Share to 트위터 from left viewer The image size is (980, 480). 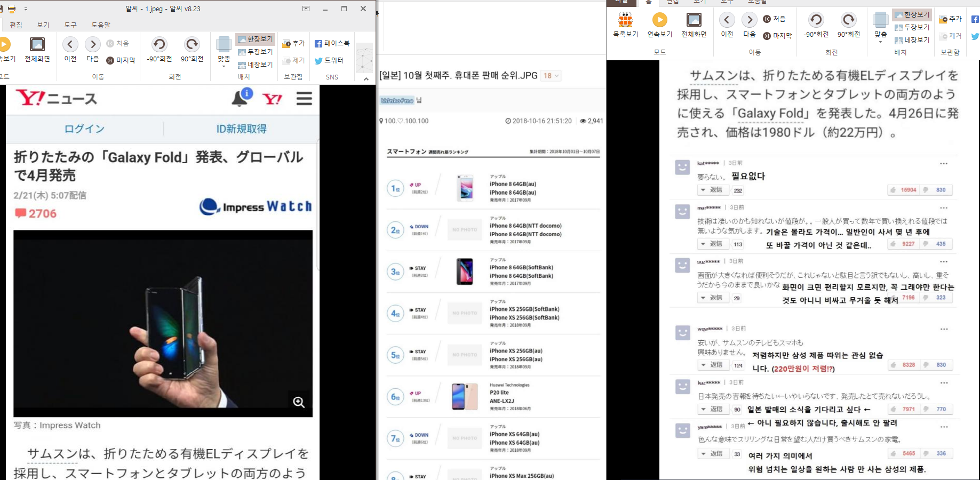coord(329,60)
